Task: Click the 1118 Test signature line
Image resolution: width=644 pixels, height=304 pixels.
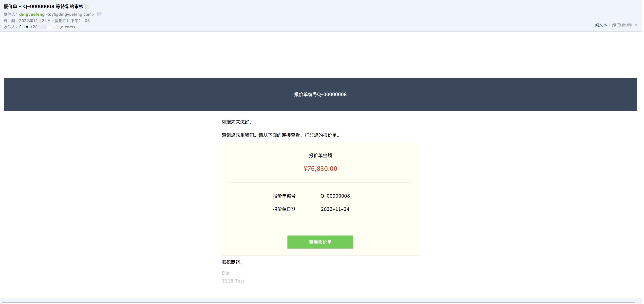Action: point(233,281)
